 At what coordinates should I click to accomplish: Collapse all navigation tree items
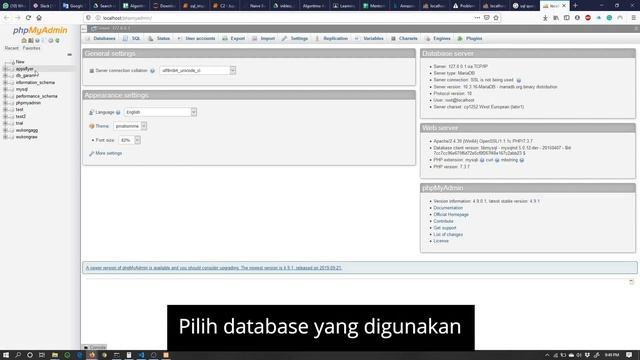(x=69, y=55)
